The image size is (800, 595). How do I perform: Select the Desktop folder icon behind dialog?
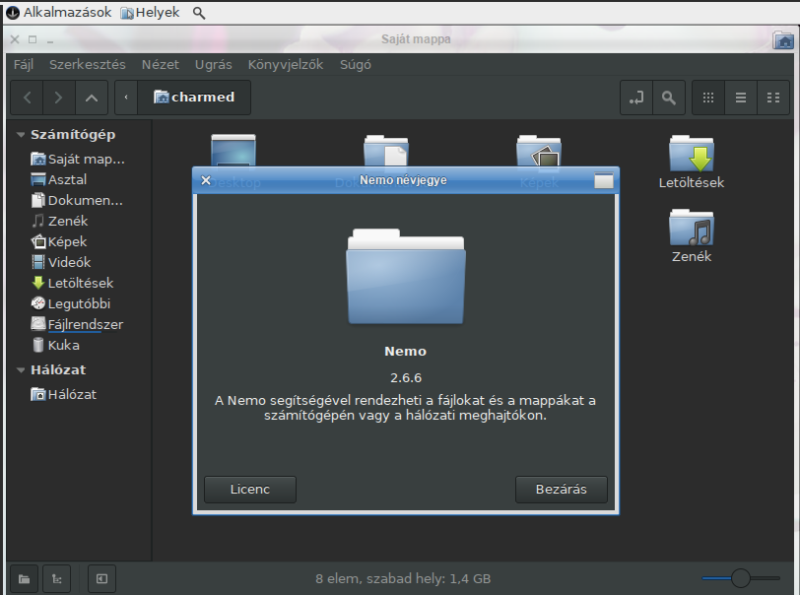pos(233,150)
